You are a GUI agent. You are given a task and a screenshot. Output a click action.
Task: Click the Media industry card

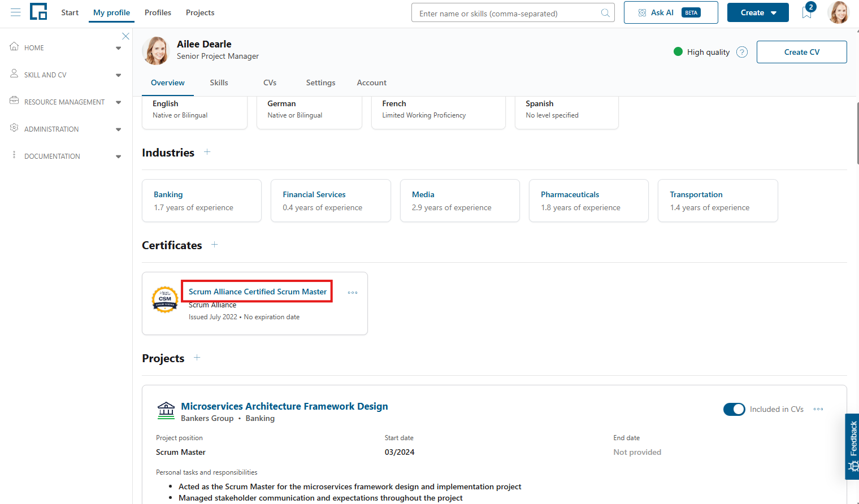tap(460, 201)
